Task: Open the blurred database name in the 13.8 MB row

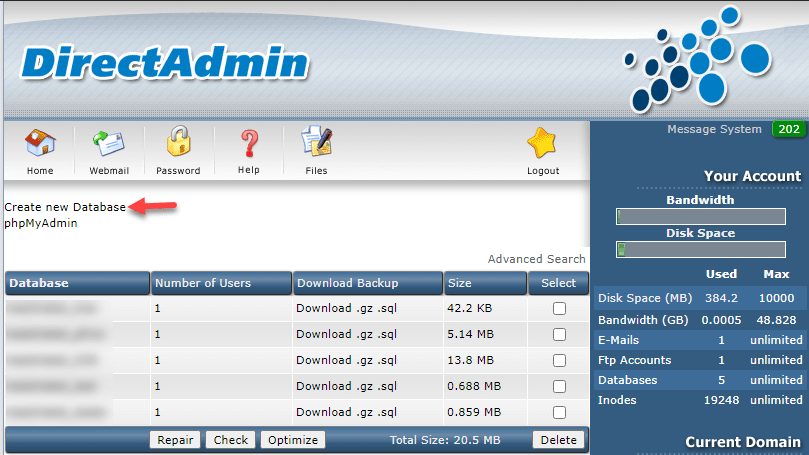Action: pyautogui.click(x=52, y=360)
